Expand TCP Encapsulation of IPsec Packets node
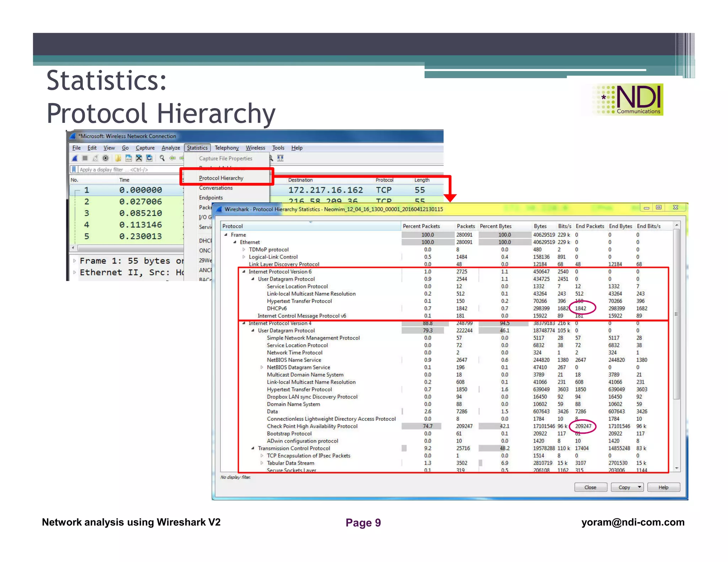Image resolution: width=728 pixels, height=562 pixels. click(x=262, y=456)
